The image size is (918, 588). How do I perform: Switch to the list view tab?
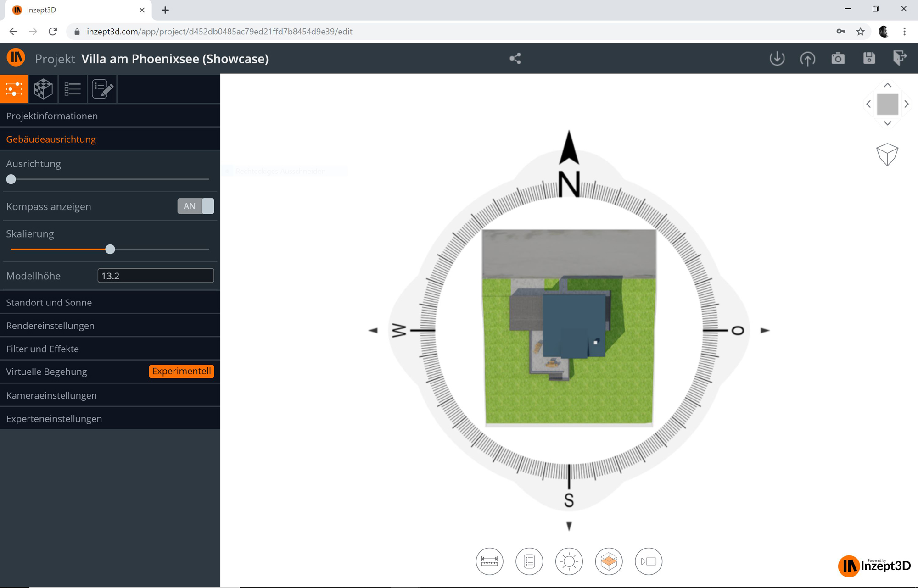point(73,89)
